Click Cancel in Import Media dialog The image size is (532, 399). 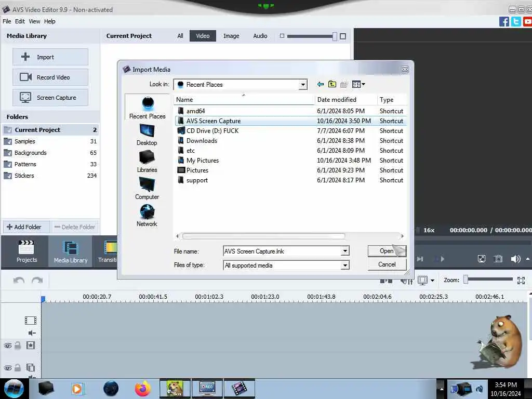pos(387,264)
